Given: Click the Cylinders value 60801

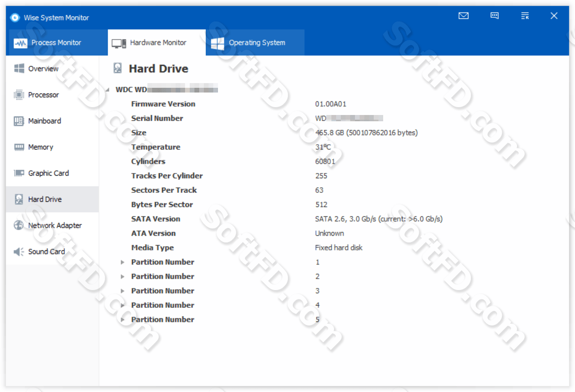Looking at the screenshot, I should (x=325, y=162).
